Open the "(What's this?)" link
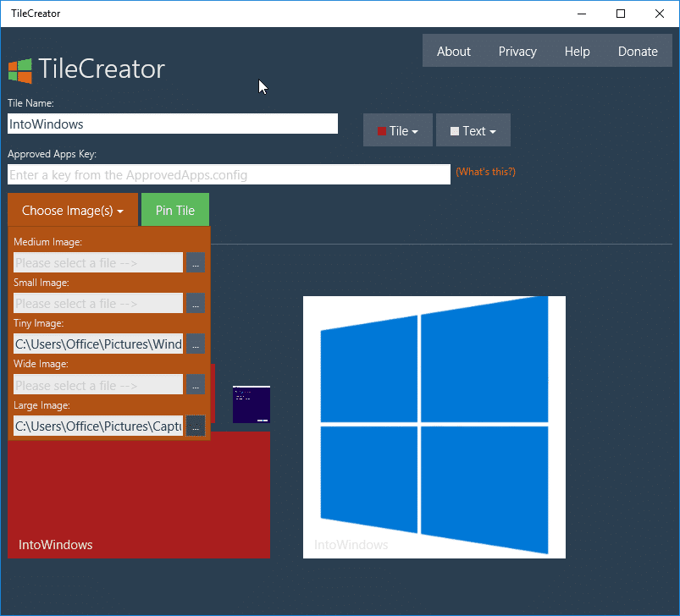680x616 pixels. (x=485, y=172)
